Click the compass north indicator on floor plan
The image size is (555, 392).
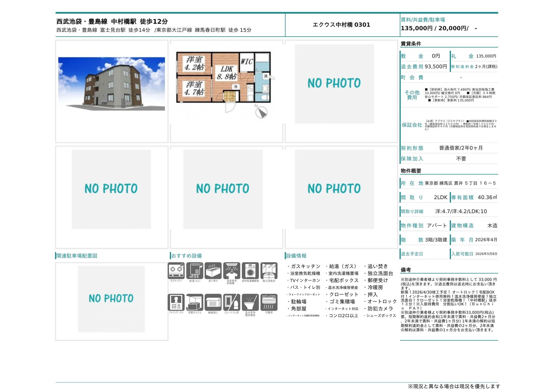tap(261, 112)
